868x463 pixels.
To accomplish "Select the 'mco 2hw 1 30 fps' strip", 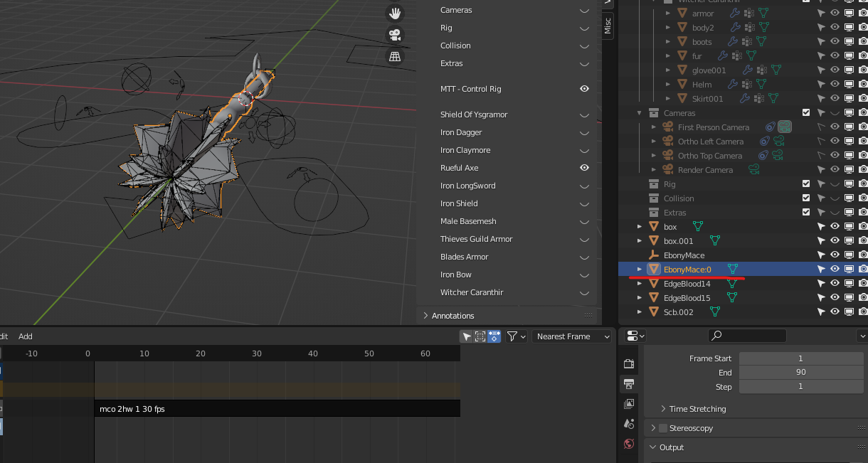I will [277, 409].
